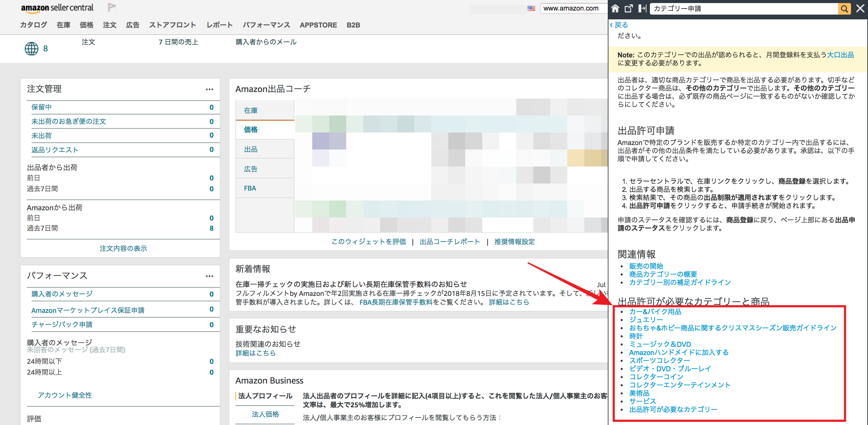
Task: Open the www.amazon.com marketplace selector
Action: (x=573, y=8)
